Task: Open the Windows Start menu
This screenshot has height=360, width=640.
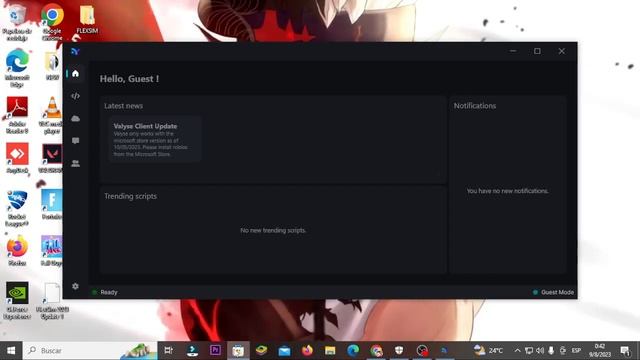Action: coord(11,351)
